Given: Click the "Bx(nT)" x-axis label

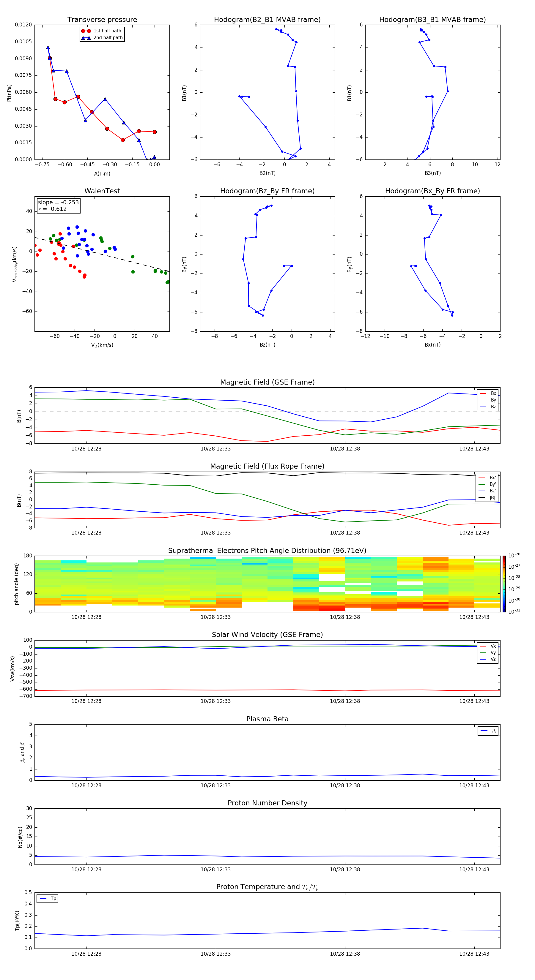Looking at the screenshot, I should click(432, 345).
